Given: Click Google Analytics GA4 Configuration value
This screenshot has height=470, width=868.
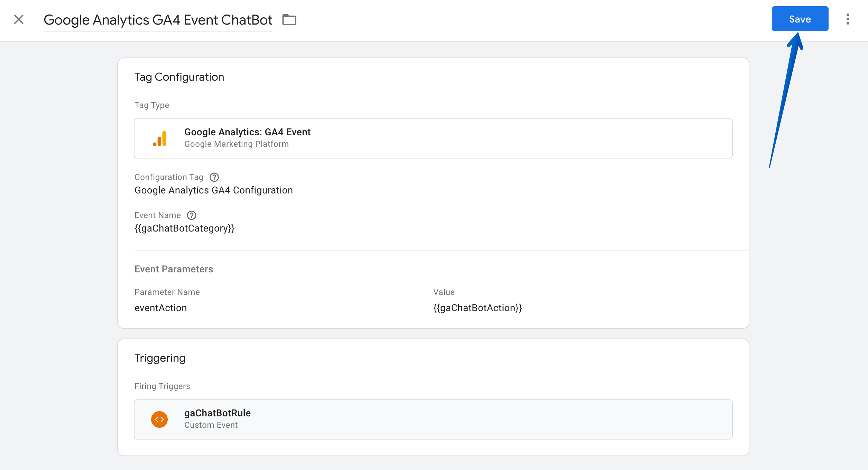Looking at the screenshot, I should (213, 190).
